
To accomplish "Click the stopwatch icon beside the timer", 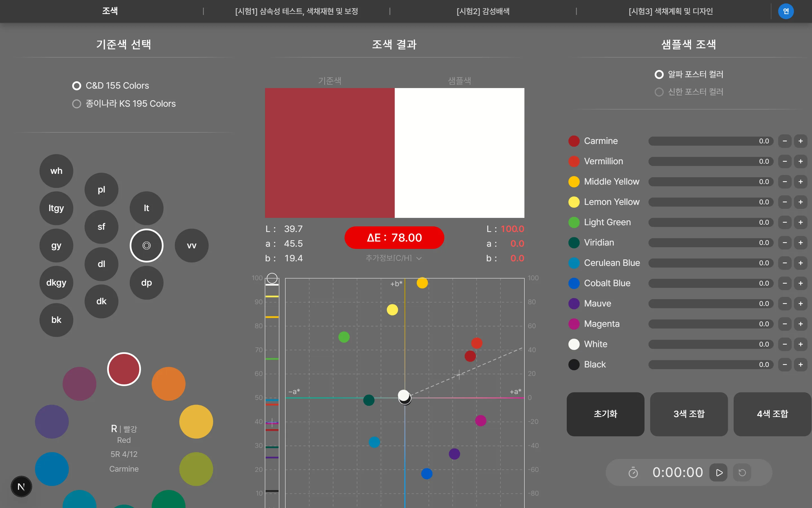I will click(x=633, y=472).
